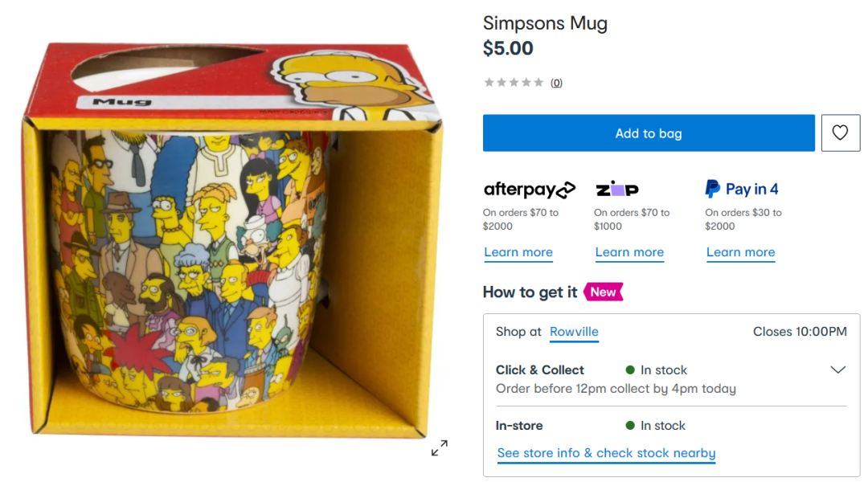Click the green stock dot beside In-store

[x=630, y=425]
